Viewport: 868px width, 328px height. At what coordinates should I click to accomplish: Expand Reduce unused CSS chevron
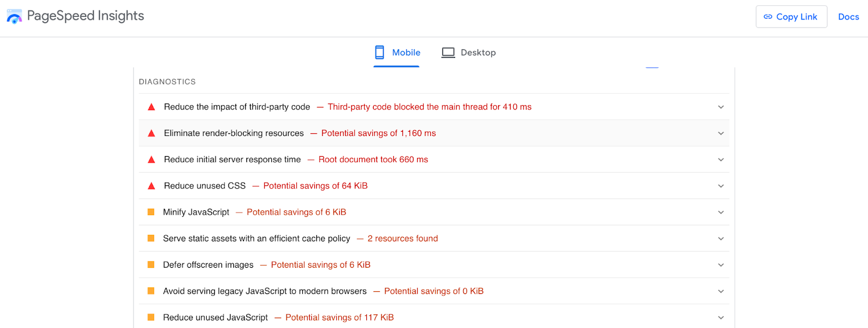point(721,186)
